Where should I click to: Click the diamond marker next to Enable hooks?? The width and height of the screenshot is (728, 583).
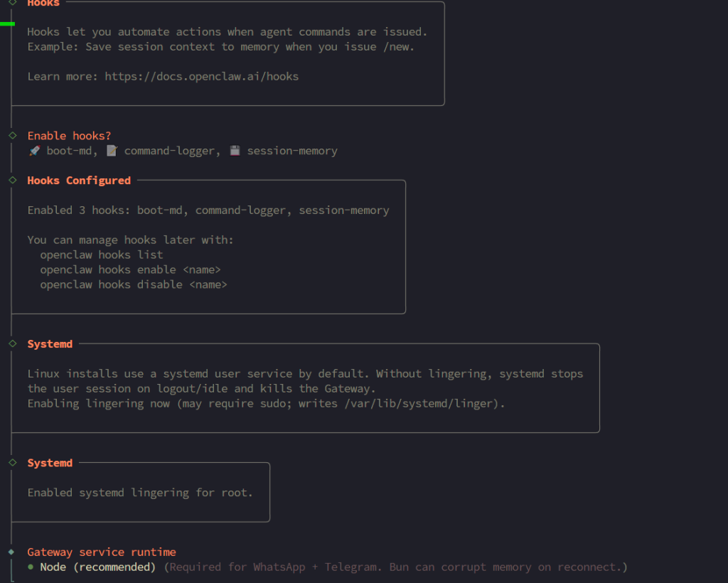[12, 135]
